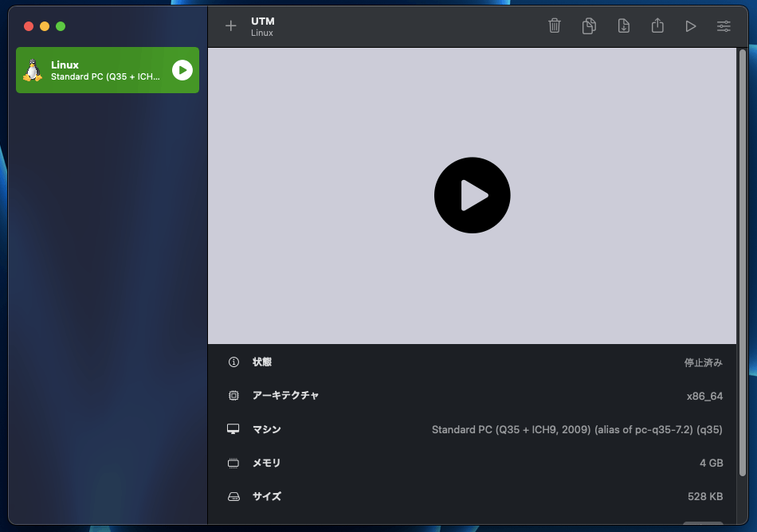Viewport: 757px width, 532px height.
Task: Click the document download arrow icon in the toolbar
Action: point(623,25)
